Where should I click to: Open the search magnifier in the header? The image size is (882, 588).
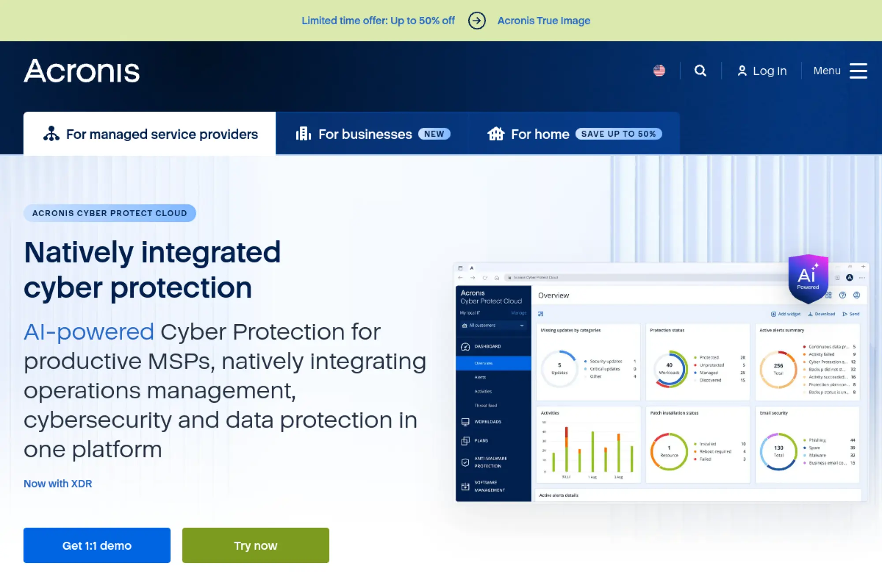tap(701, 71)
